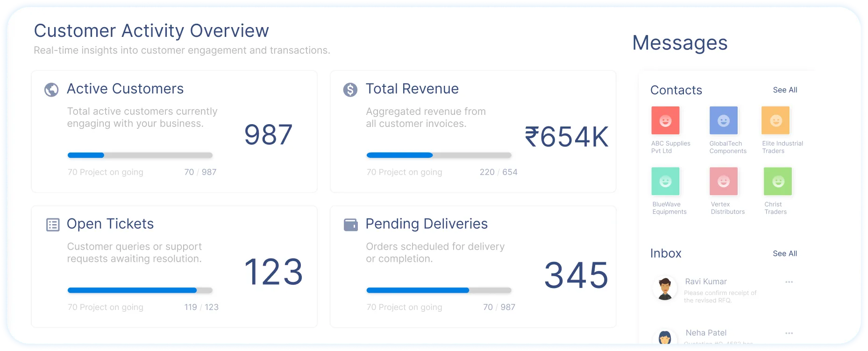Click the Active Customers progress bar

[x=140, y=155]
